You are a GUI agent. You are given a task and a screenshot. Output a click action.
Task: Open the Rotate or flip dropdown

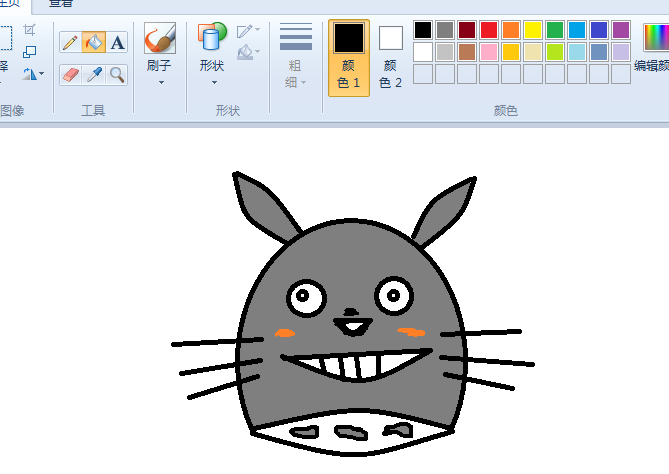click(33, 74)
